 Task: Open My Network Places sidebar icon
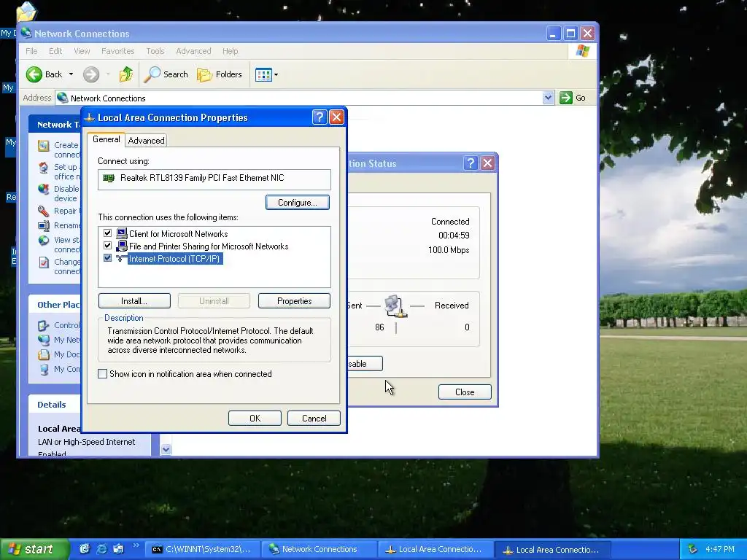(43, 340)
